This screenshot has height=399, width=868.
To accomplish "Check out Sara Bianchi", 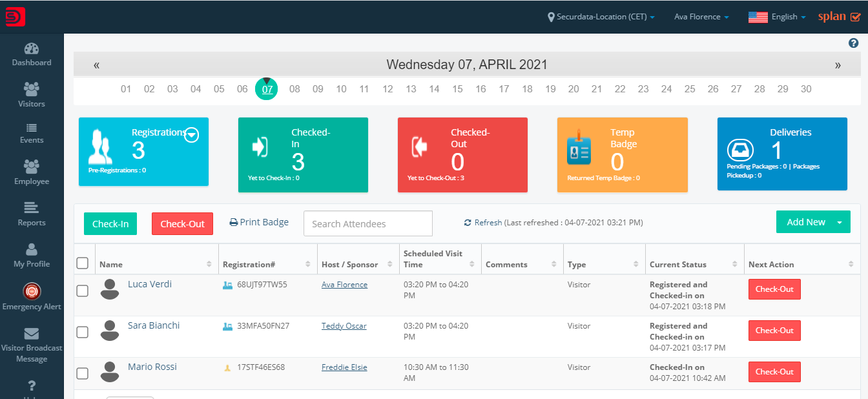I will pos(774,331).
